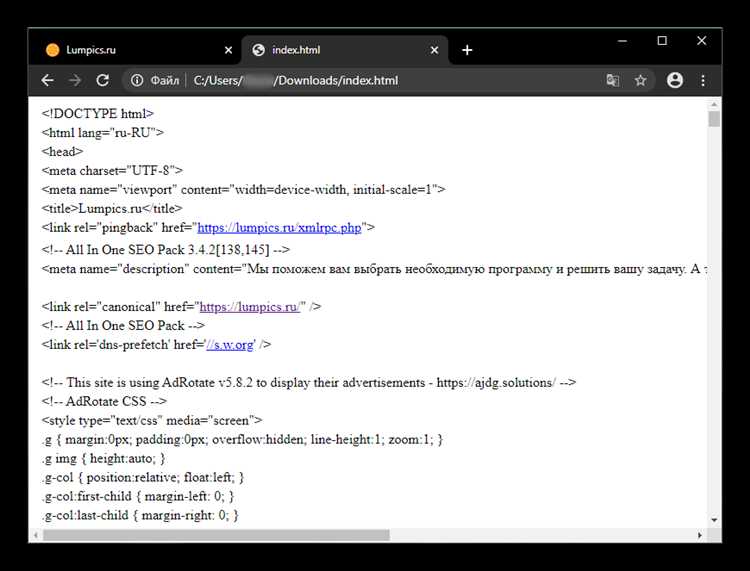This screenshot has height=571, width=750.
Task: Open the Chrome three-dot menu
Action: click(703, 80)
